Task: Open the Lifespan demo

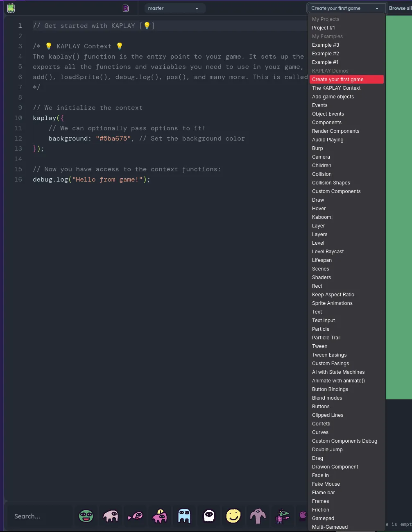Action: (346, 260)
